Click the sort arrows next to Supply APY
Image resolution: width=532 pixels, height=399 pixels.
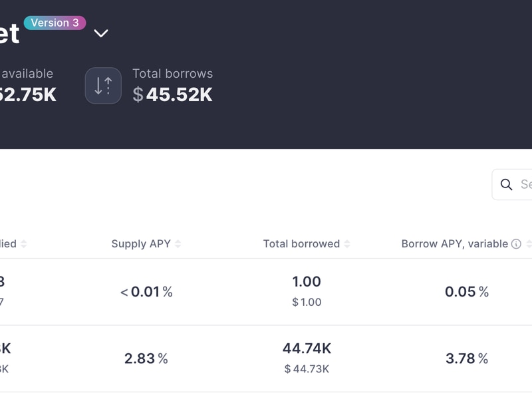178,244
